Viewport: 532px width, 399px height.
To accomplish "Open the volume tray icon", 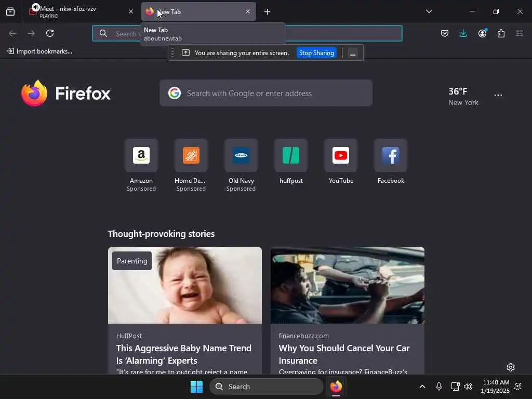I will pyautogui.click(x=468, y=387).
